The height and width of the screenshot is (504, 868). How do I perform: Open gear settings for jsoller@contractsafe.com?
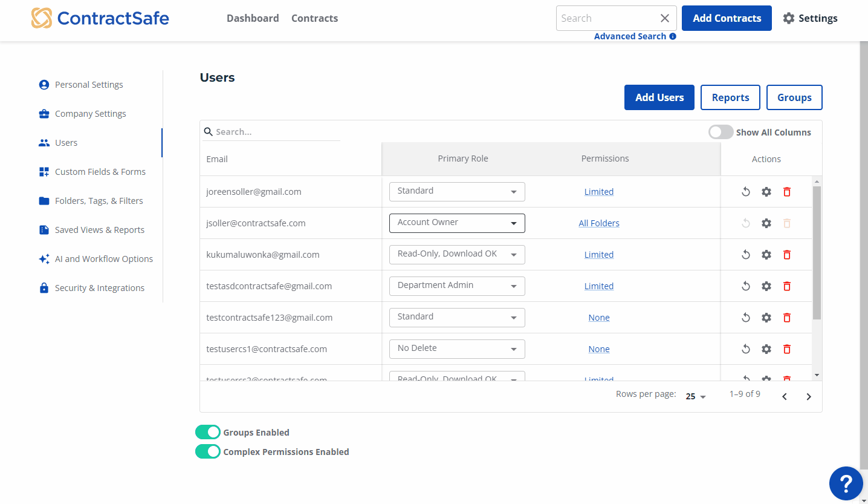coord(766,223)
